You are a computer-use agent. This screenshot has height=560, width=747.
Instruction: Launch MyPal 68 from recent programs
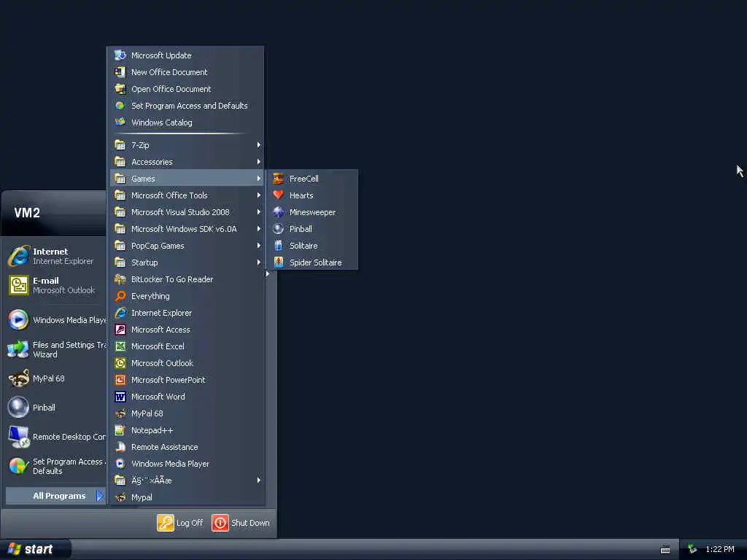(55, 378)
